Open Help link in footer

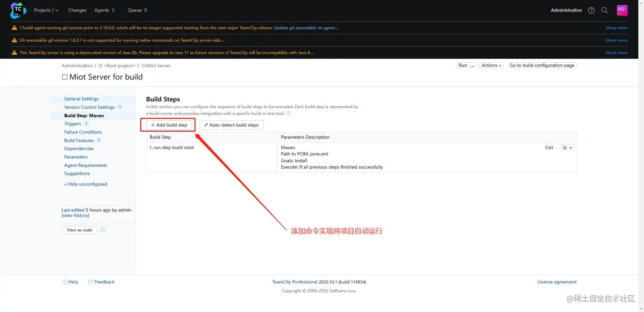click(73, 282)
